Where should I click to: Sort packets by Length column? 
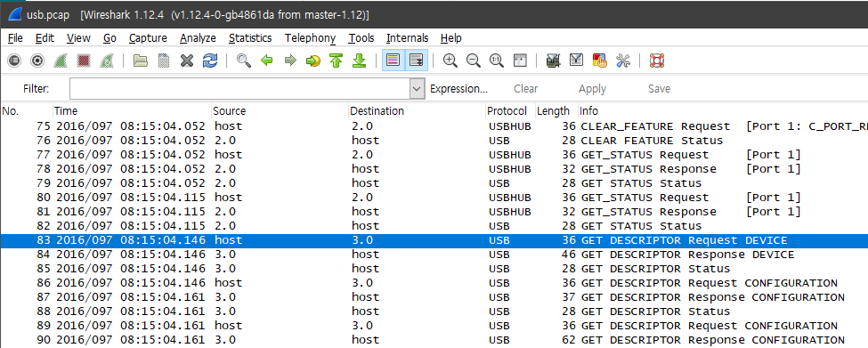(556, 110)
